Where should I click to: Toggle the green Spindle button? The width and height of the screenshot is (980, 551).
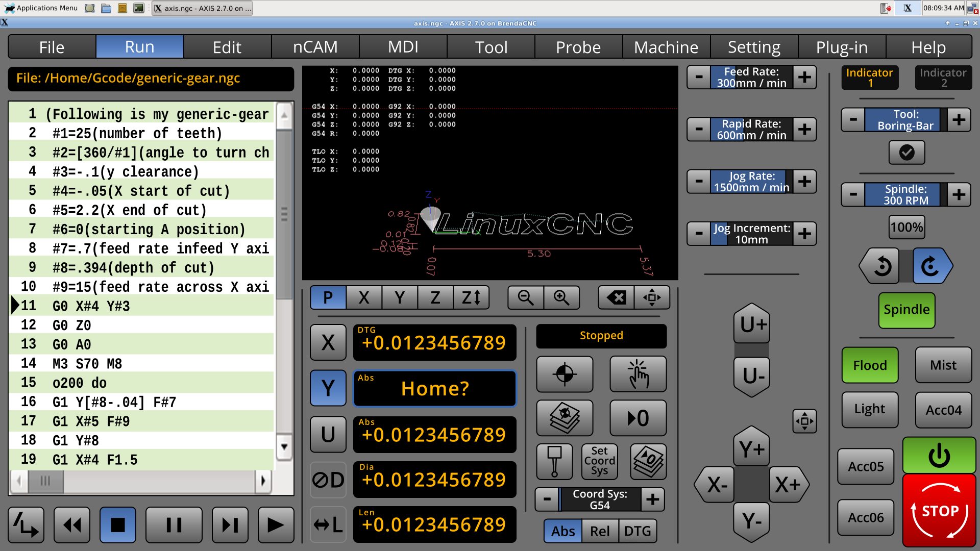point(906,310)
